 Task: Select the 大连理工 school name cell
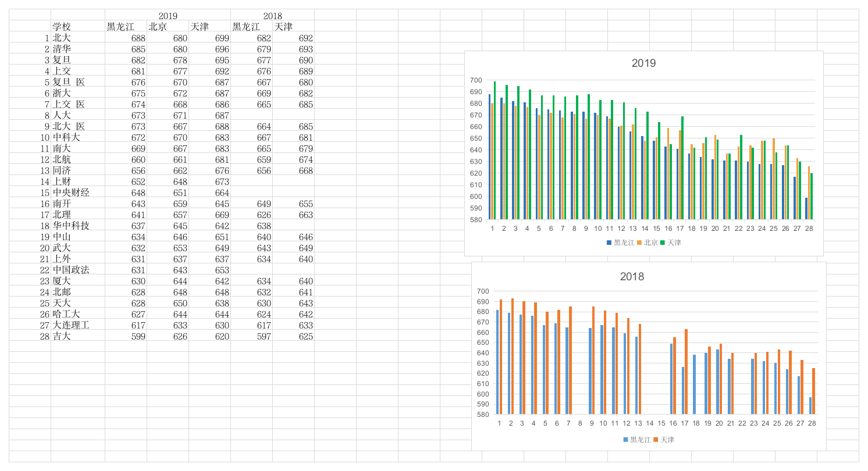pyautogui.click(x=78, y=325)
